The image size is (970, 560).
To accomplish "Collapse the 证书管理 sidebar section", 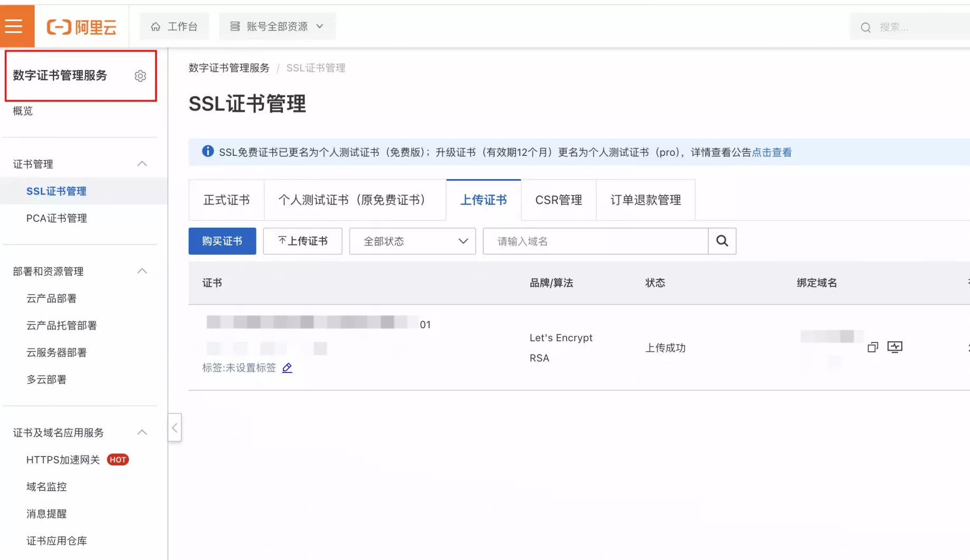I will tap(142, 164).
